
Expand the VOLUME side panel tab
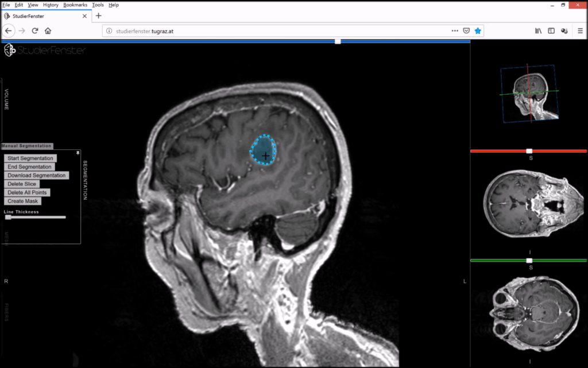point(6,100)
